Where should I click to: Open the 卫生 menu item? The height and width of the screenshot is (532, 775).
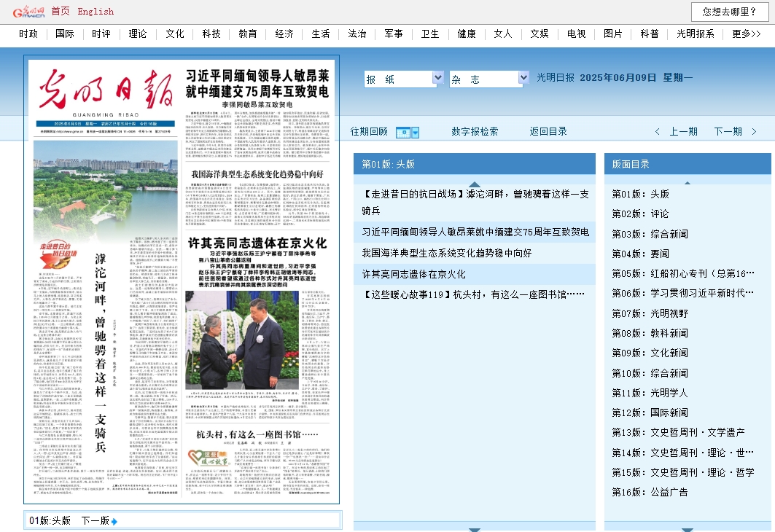coord(430,34)
